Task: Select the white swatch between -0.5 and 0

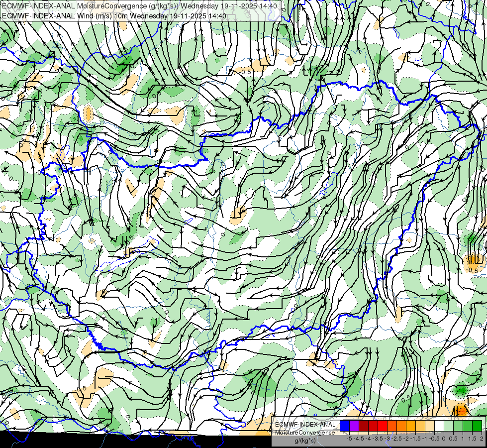Action: click(x=439, y=426)
